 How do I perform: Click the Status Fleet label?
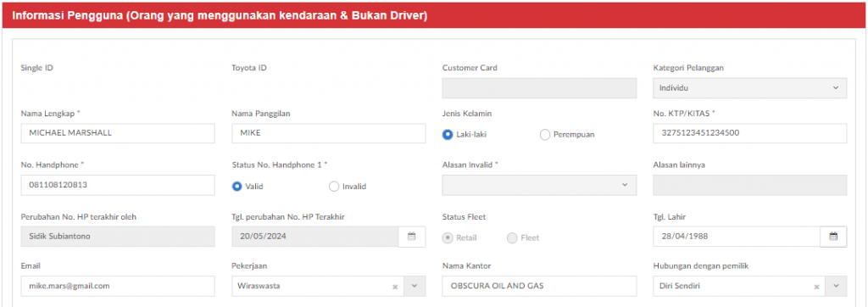(x=464, y=216)
